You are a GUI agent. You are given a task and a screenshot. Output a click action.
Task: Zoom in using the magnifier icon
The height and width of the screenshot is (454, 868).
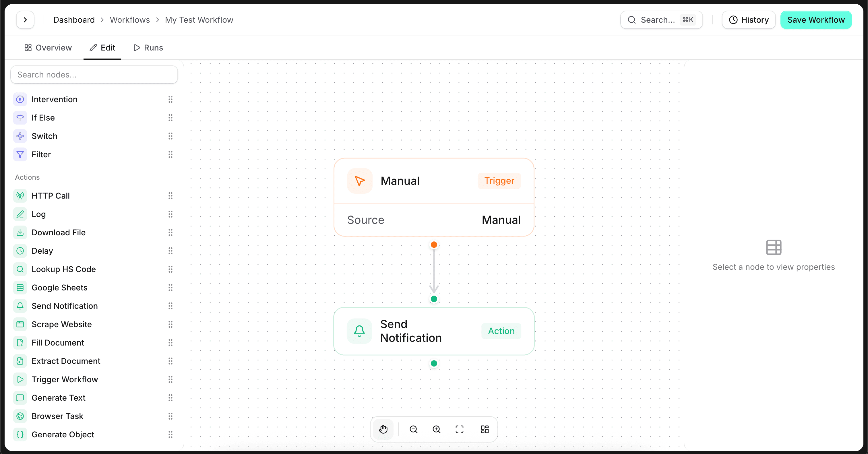[x=436, y=429]
